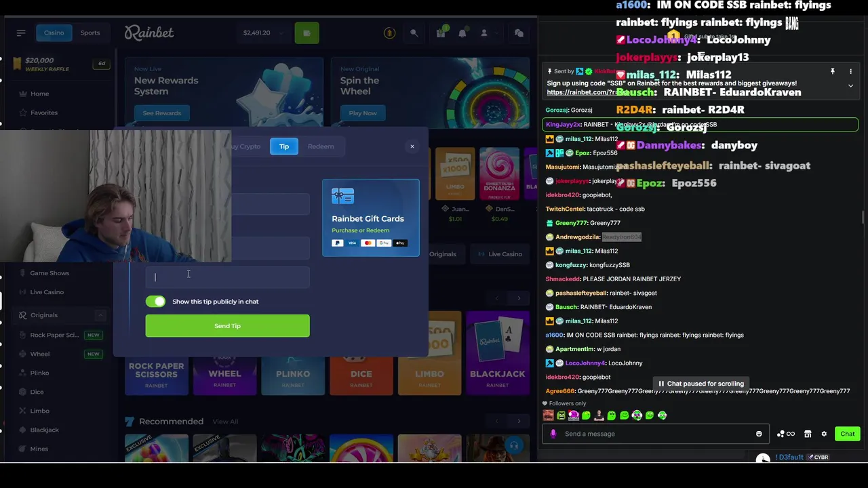The width and height of the screenshot is (868, 488).
Task: Open Game Shows in sidebar
Action: click(50, 273)
